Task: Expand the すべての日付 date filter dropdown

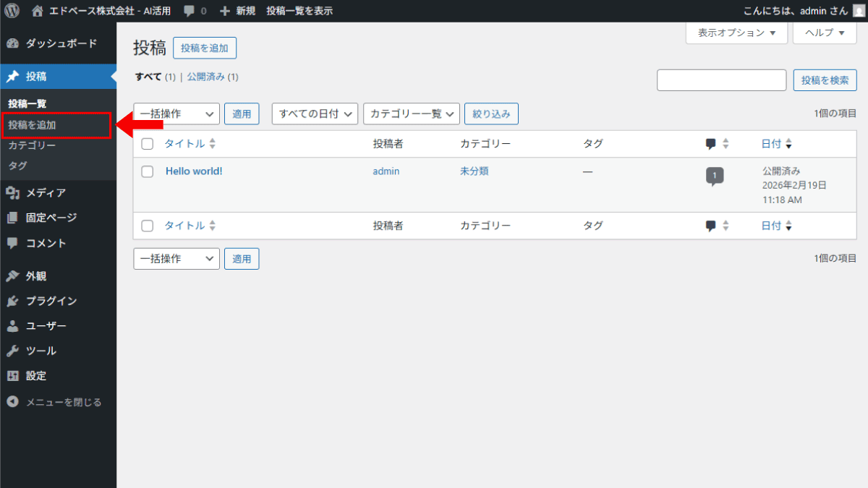Action: click(314, 114)
